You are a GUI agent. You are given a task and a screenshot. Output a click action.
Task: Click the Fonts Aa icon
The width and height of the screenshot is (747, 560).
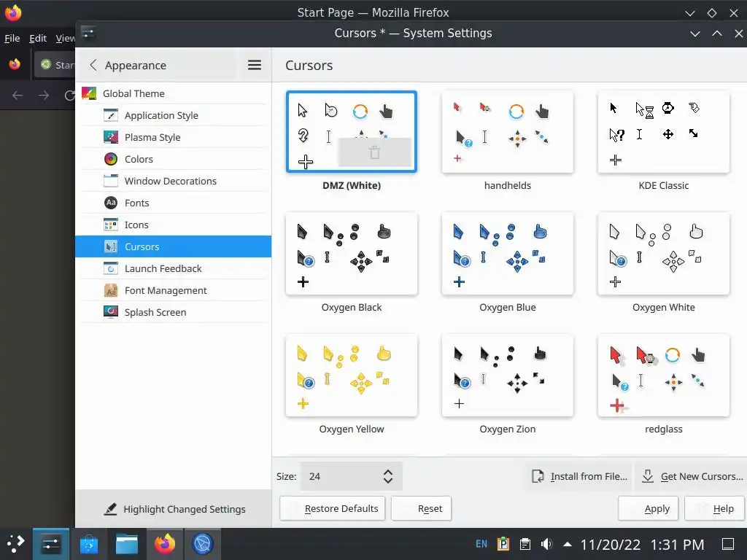[111, 203]
